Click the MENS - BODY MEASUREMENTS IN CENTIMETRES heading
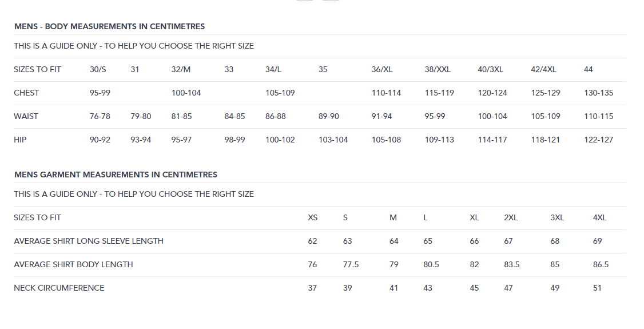 pyautogui.click(x=109, y=26)
